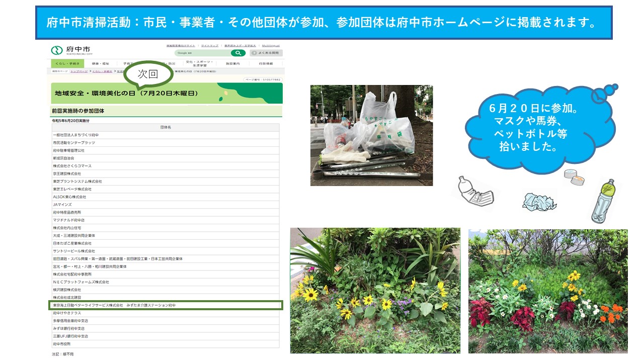Image resolution: width=644 pixels, height=362 pixels.
Task: Select the sunflower flowerbed photo
Action: [x=375, y=291]
